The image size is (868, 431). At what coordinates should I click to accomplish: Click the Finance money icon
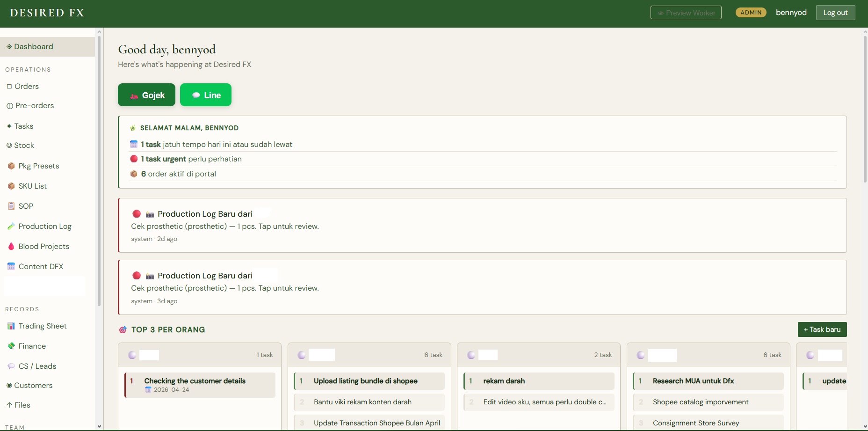pyautogui.click(x=11, y=346)
